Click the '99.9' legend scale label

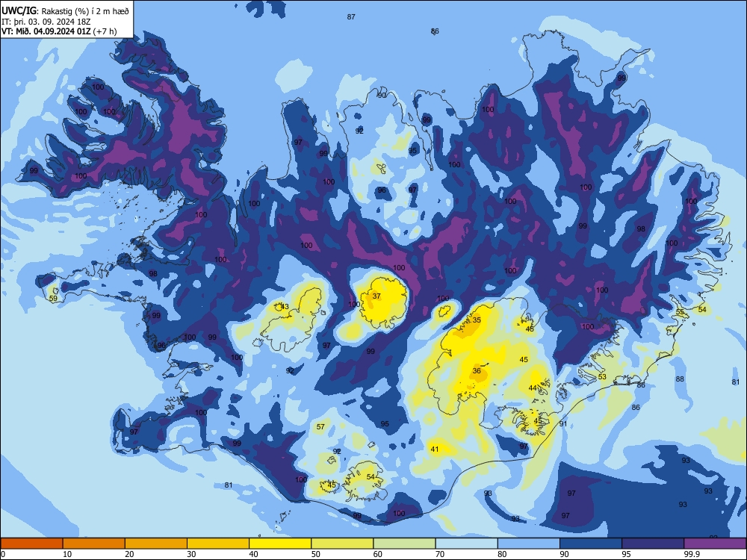click(x=692, y=554)
